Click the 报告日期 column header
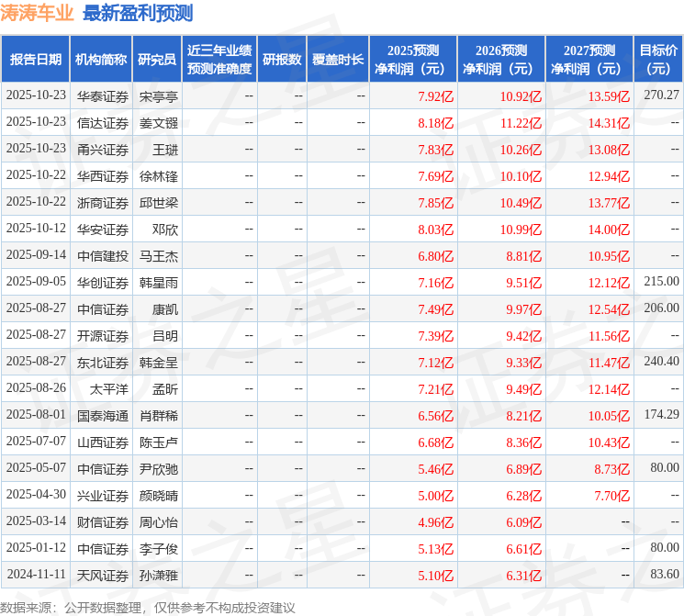The height and width of the screenshot is (616, 684). [x=35, y=60]
